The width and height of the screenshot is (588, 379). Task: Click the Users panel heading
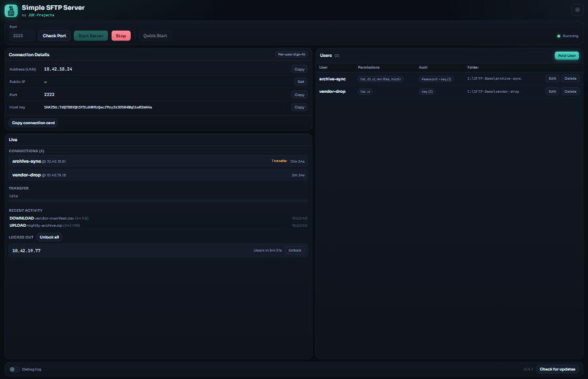(326, 56)
